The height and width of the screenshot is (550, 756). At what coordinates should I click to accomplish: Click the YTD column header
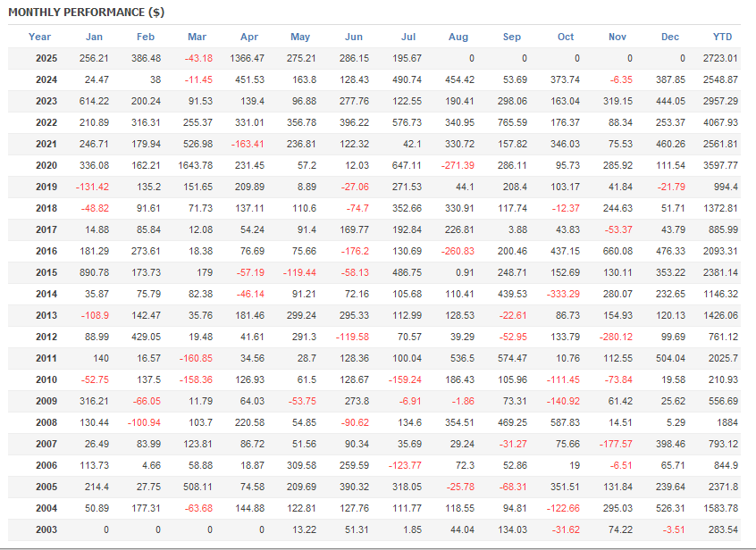pos(722,37)
